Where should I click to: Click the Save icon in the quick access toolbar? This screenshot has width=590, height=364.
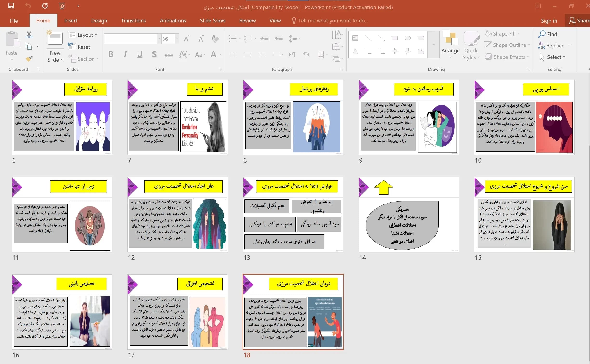pyautogui.click(x=11, y=6)
